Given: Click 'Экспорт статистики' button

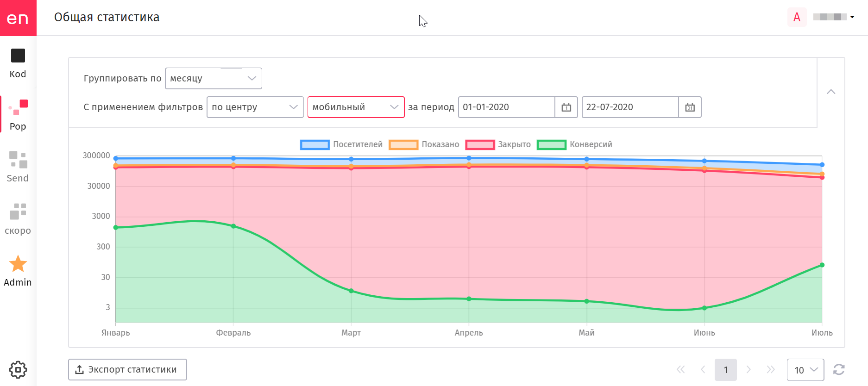Looking at the screenshot, I should 127,369.
